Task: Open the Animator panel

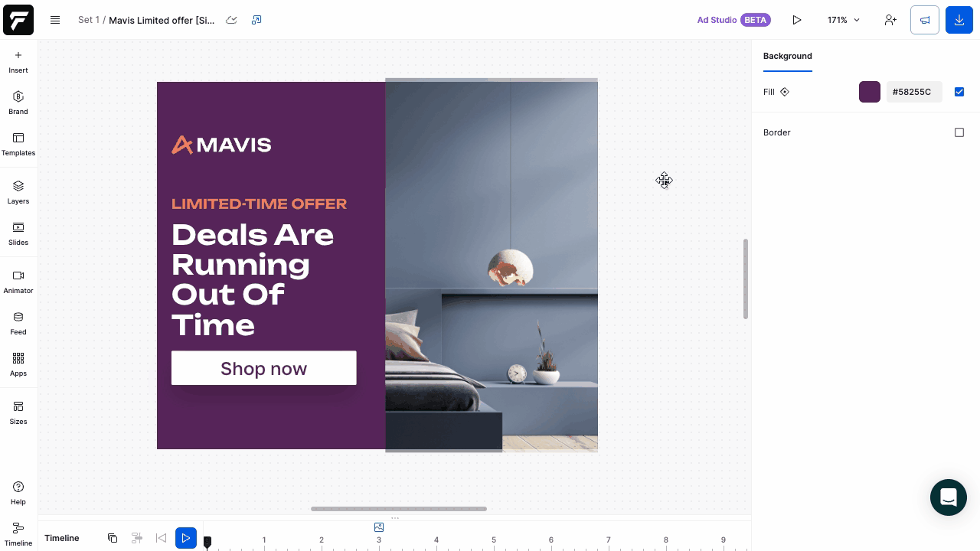Action: coord(18,282)
